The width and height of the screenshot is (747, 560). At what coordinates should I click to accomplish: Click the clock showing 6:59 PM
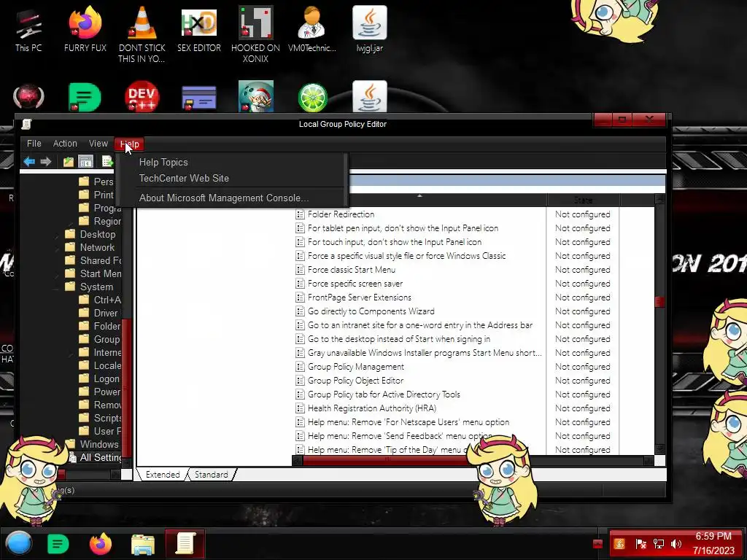[713, 536]
